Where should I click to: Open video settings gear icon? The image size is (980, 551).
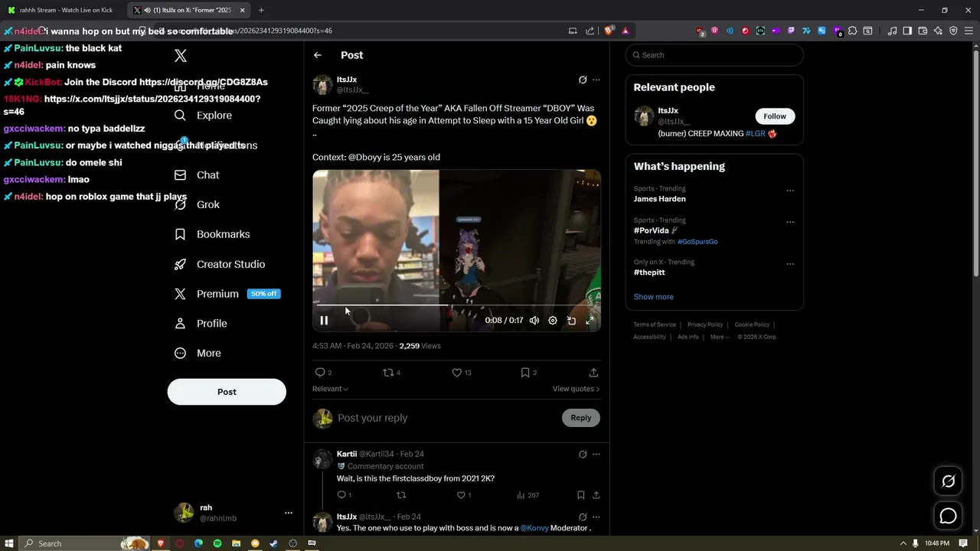553,321
